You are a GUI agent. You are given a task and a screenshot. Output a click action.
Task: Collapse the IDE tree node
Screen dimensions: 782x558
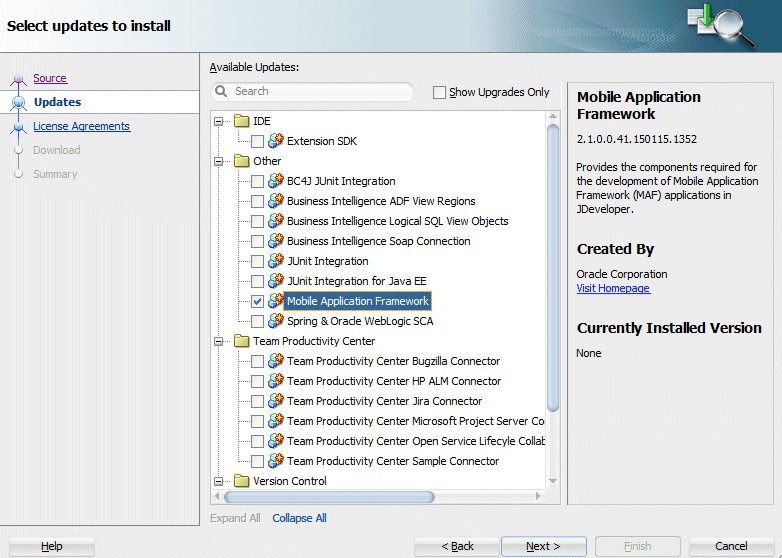218,121
